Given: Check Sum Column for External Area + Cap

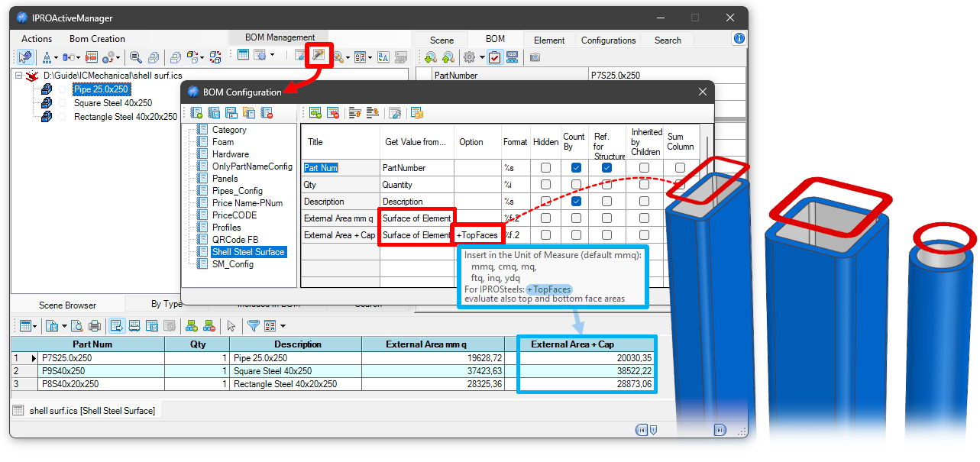Looking at the screenshot, I should pos(679,235).
